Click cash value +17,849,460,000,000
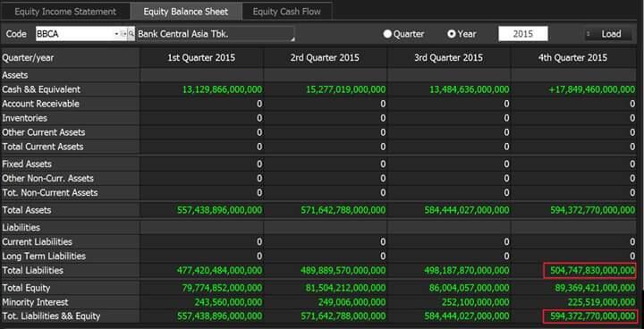The width and height of the screenshot is (644, 329). click(x=592, y=89)
